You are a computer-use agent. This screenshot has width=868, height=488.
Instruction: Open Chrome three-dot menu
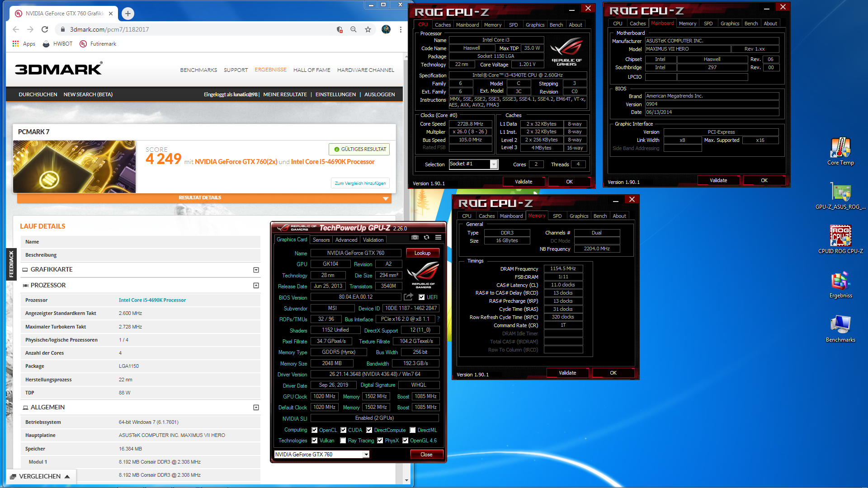(401, 29)
